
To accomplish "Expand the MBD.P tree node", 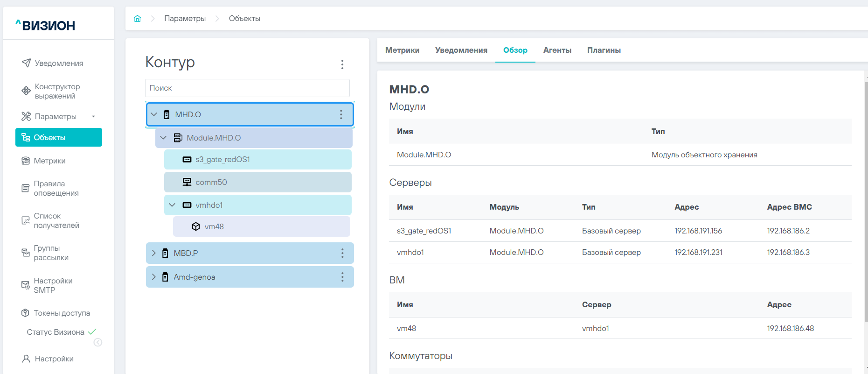I will pyautogui.click(x=154, y=253).
